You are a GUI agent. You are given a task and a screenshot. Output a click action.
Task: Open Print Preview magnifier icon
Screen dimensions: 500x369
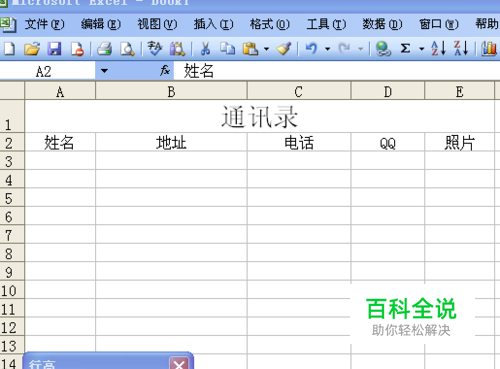coord(127,49)
